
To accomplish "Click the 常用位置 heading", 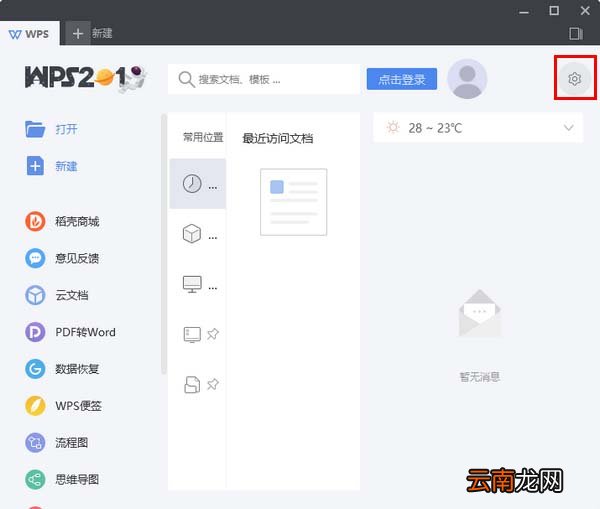I will [x=203, y=137].
